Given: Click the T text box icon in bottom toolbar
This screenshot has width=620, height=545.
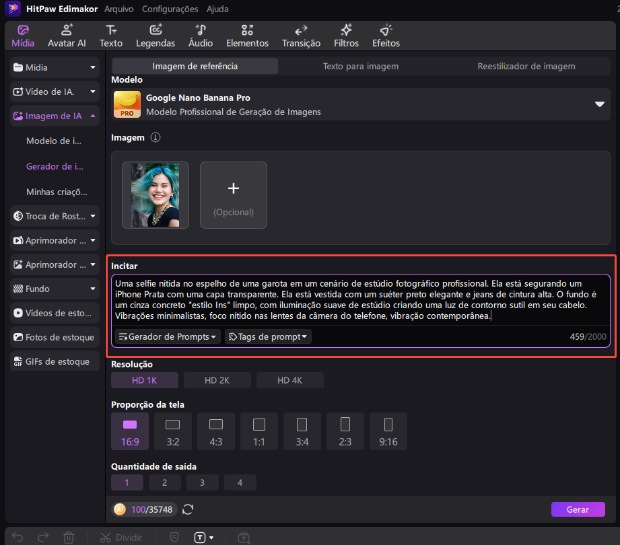Looking at the screenshot, I should (200, 537).
